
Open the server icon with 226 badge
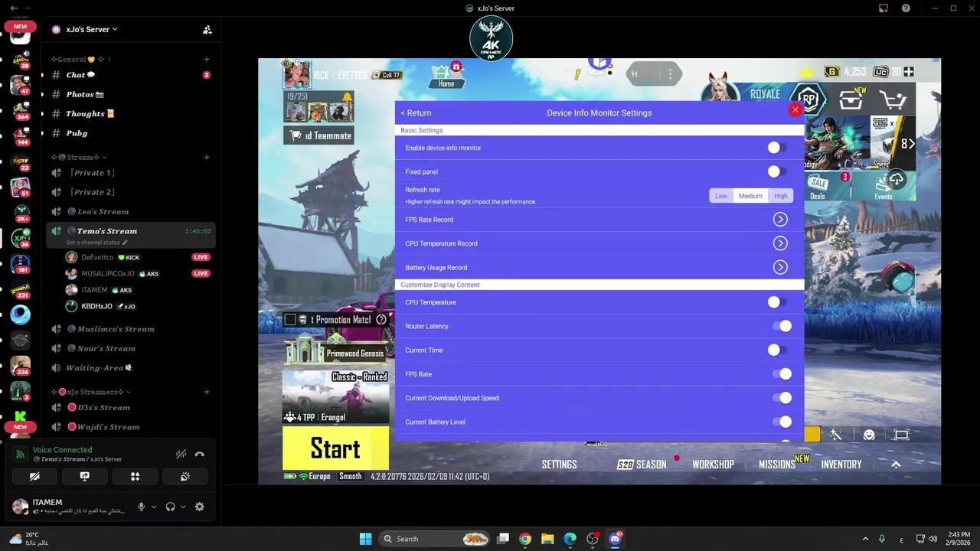tap(21, 365)
